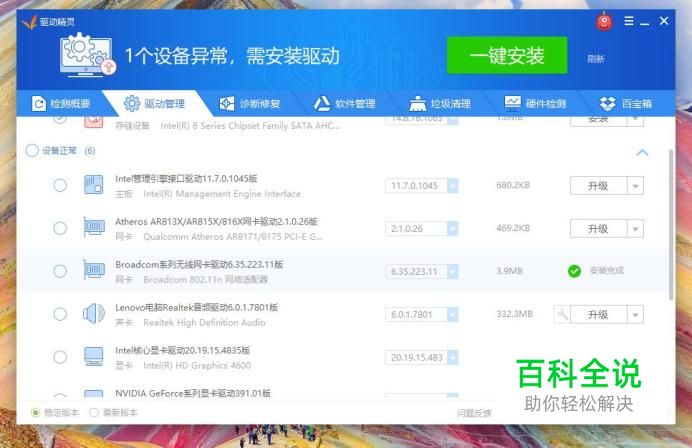Open the hamburger main menu icon
This screenshot has height=448, width=692.
[x=629, y=21]
